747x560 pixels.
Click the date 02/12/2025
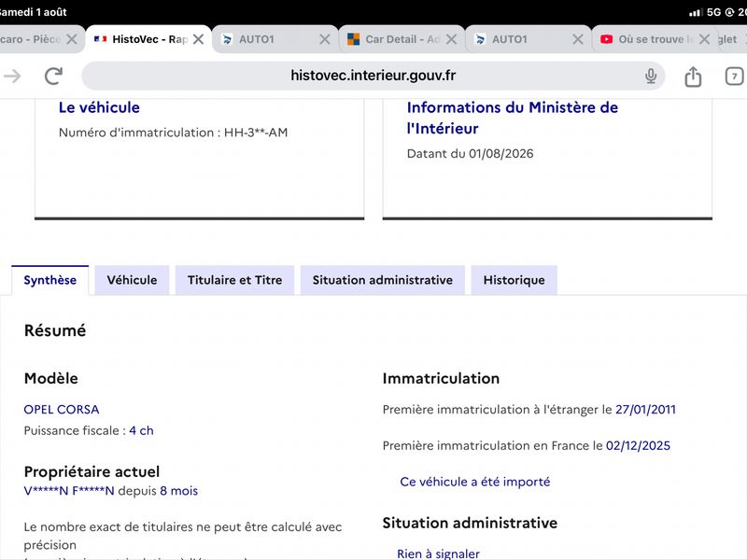(638, 446)
